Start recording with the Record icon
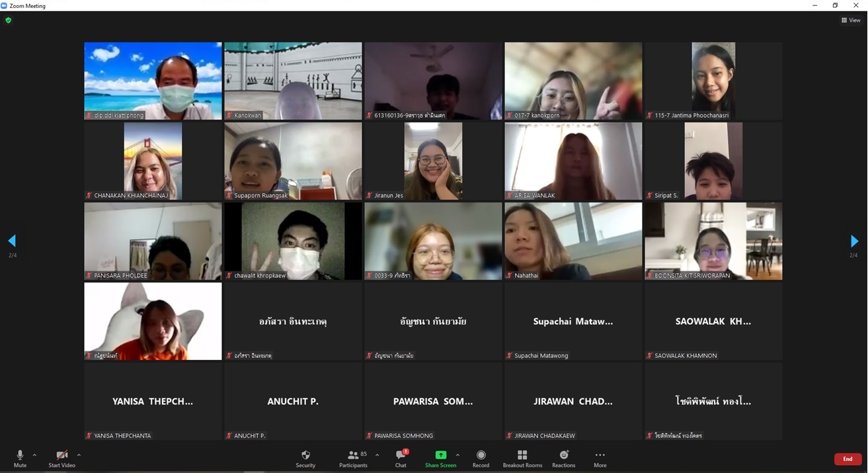868x473 pixels. [x=481, y=455]
